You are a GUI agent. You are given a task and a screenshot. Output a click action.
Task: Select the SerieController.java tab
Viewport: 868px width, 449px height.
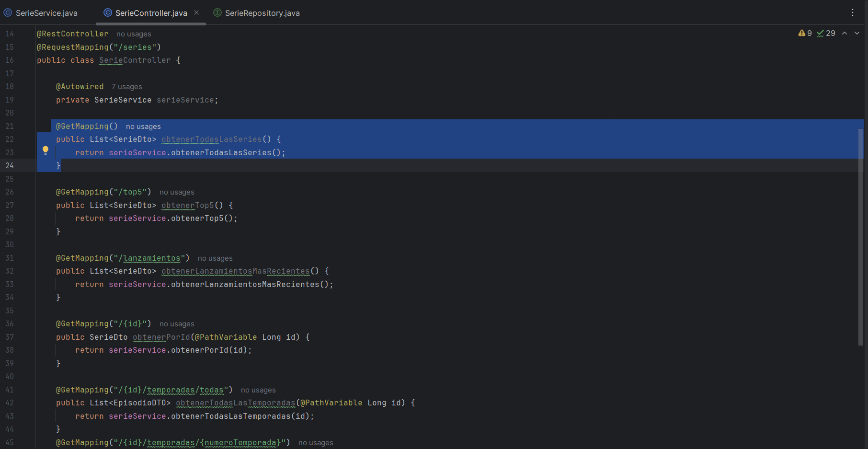[x=151, y=13]
